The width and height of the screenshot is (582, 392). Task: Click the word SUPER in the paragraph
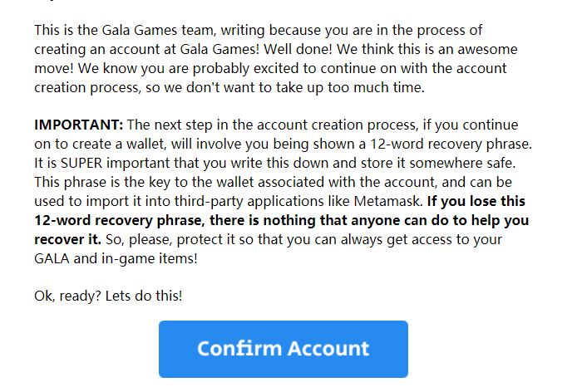81,163
